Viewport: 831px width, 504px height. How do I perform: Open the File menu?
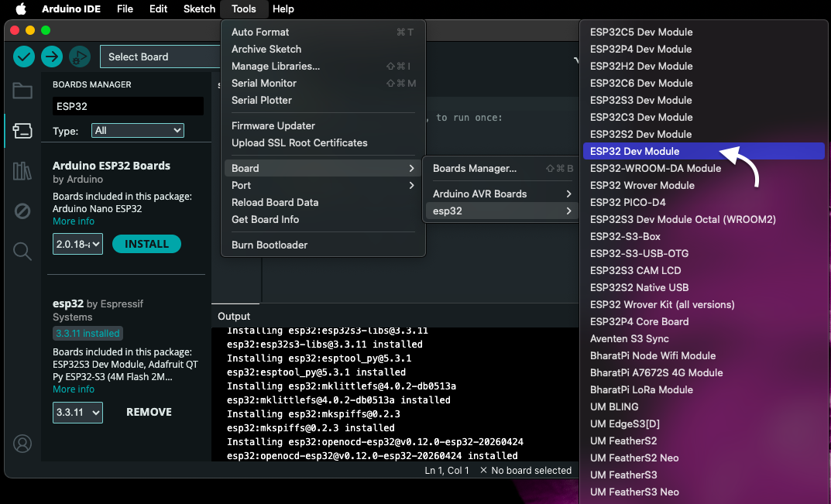point(125,9)
